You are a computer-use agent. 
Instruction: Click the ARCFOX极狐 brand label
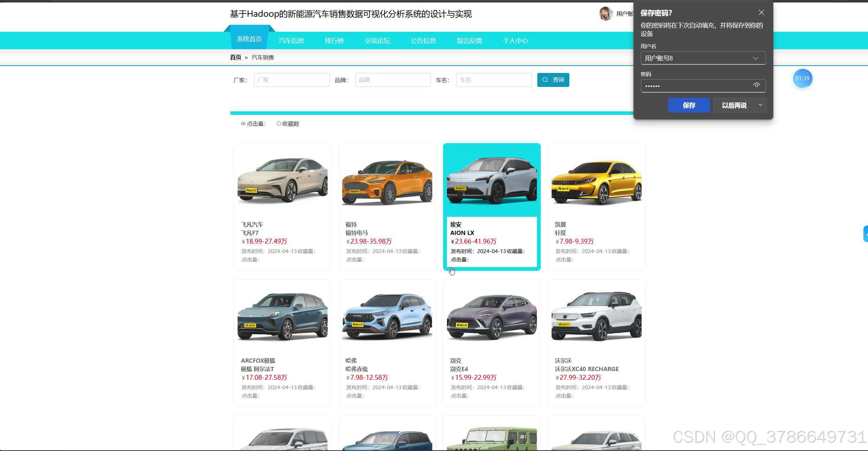coord(258,361)
